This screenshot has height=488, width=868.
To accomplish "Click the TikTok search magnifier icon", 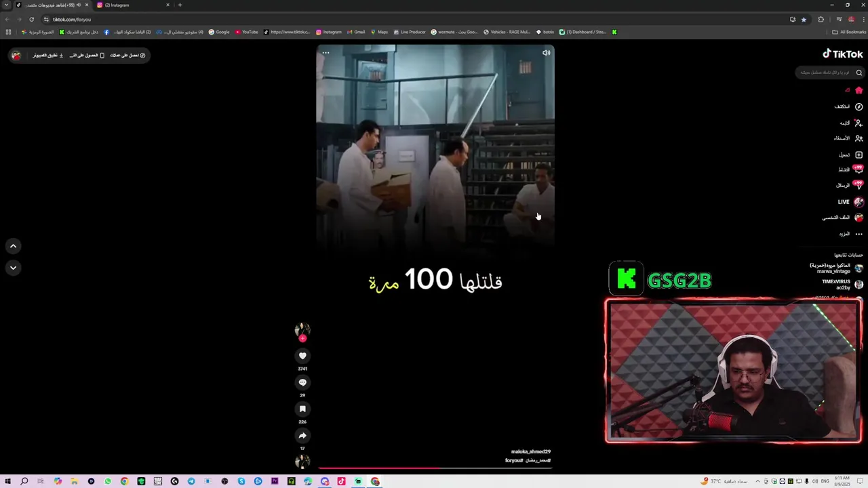I will tap(859, 73).
